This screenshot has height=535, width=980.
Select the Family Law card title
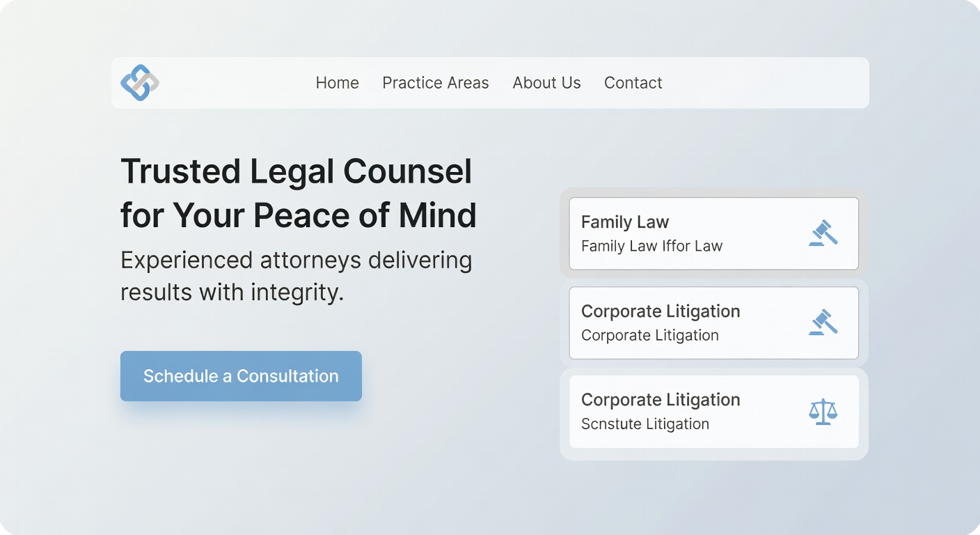click(x=624, y=222)
